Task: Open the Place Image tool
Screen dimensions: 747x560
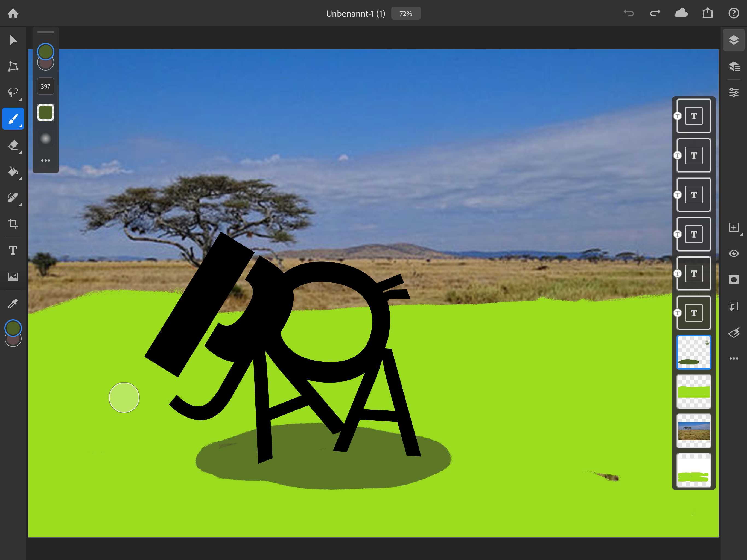Action: click(x=13, y=277)
